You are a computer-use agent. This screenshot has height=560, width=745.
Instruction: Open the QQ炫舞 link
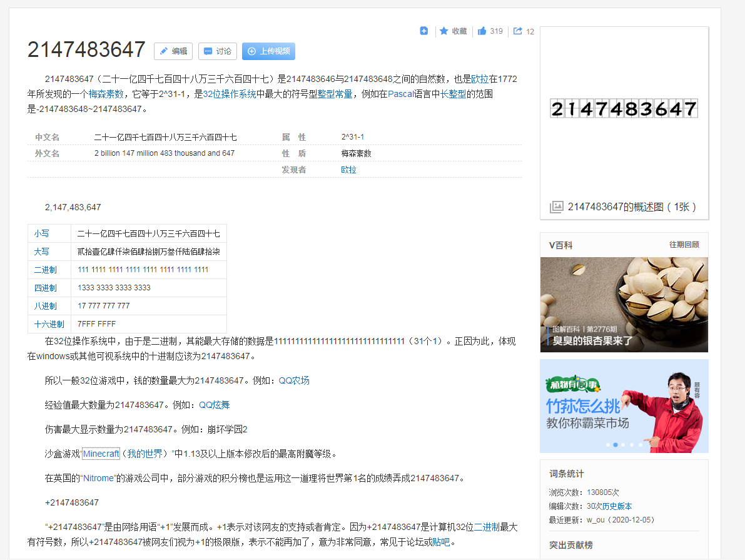(214, 405)
